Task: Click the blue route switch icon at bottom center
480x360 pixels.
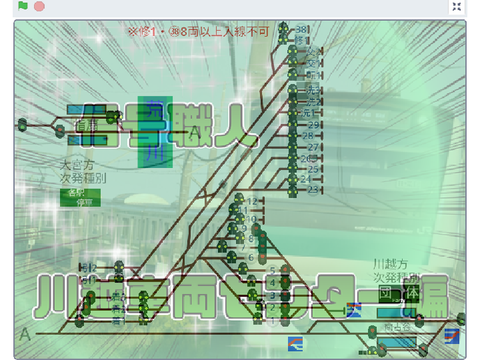Action: coord(295,344)
